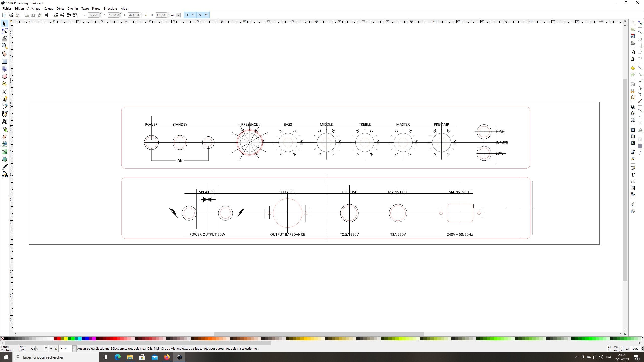Open the mm units dropdown
The height and width of the screenshot is (362, 644).
pos(178,15)
